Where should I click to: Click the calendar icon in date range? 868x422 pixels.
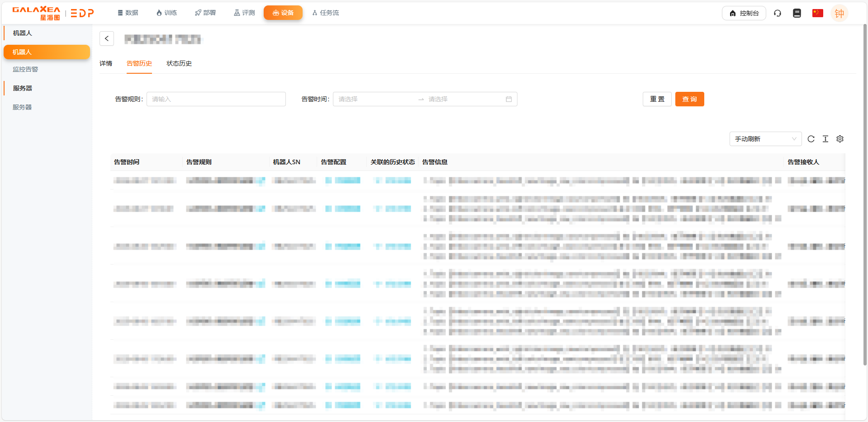tap(509, 99)
